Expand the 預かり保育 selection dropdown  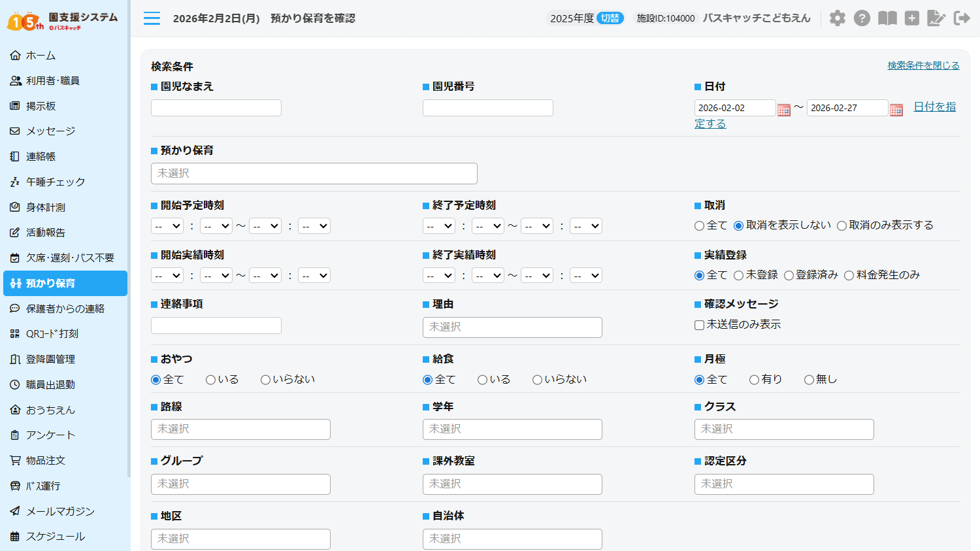click(314, 173)
